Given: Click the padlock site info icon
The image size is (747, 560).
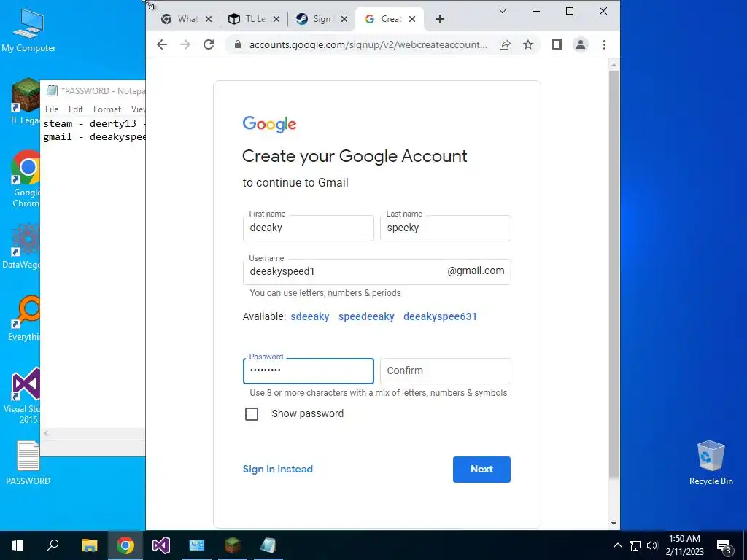Looking at the screenshot, I should (x=238, y=44).
